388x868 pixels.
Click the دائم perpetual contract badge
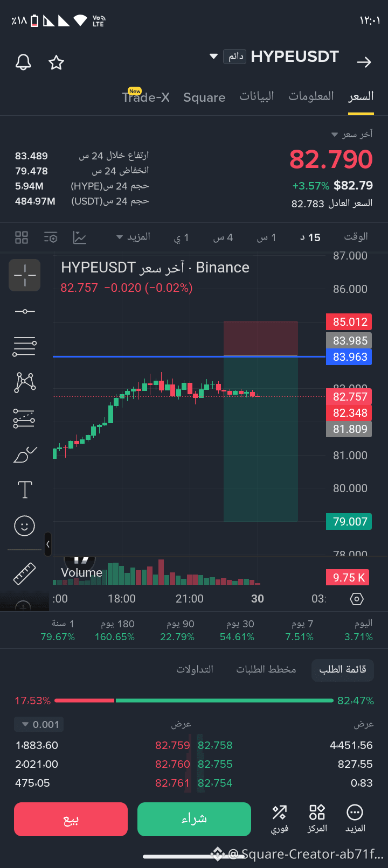point(235,57)
